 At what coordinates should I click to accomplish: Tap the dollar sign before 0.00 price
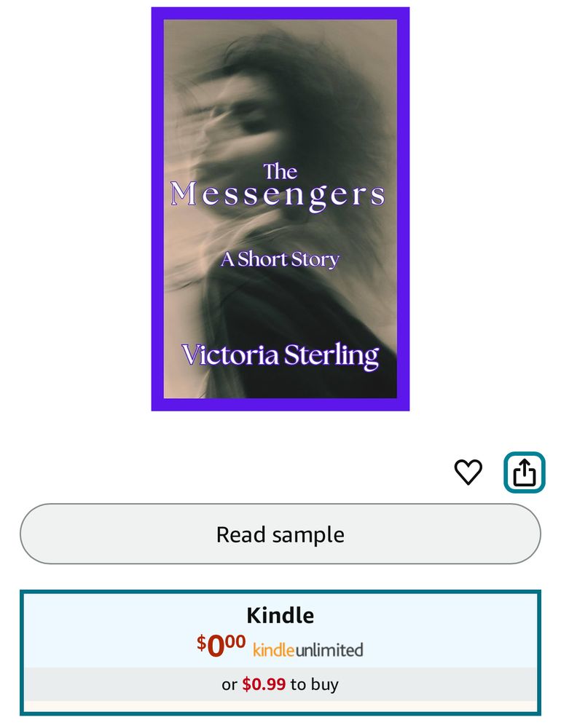(x=201, y=642)
